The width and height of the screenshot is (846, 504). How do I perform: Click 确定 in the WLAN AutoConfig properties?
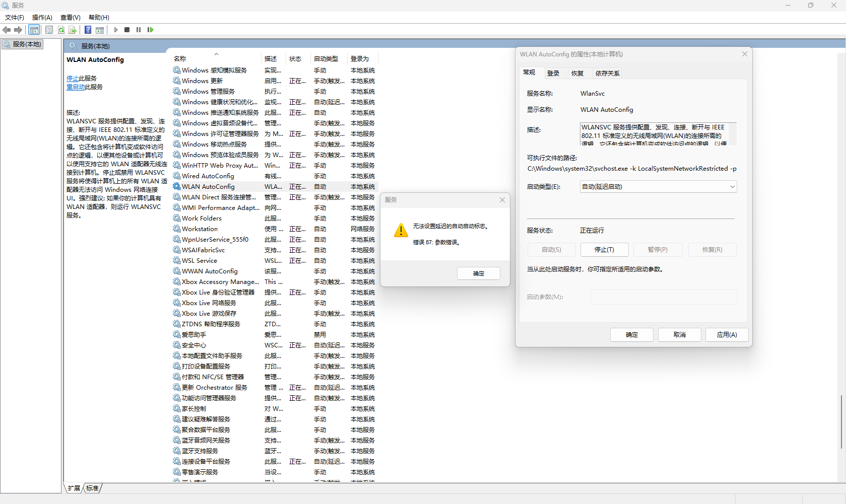pos(632,335)
